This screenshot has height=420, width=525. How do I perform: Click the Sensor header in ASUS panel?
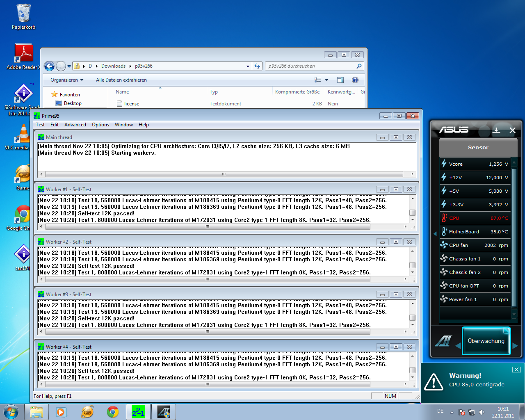478,147
